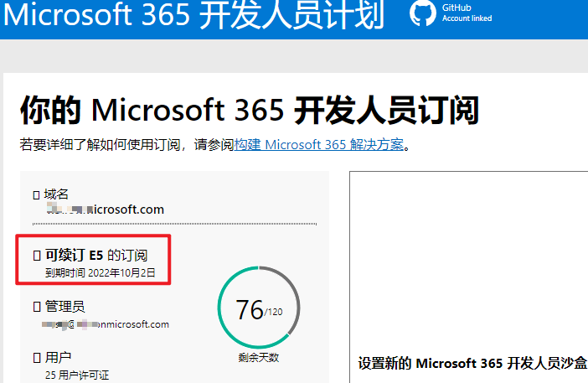Select the administrator onmicrosoft.com email address
Image resolution: width=588 pixels, height=383 pixels.
pyautogui.click(x=106, y=324)
